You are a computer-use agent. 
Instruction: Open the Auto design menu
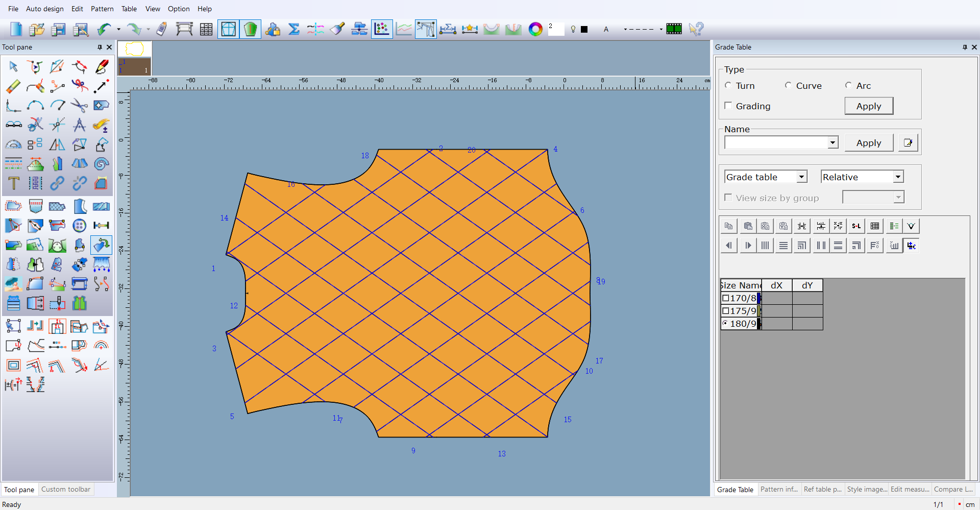[45, 9]
